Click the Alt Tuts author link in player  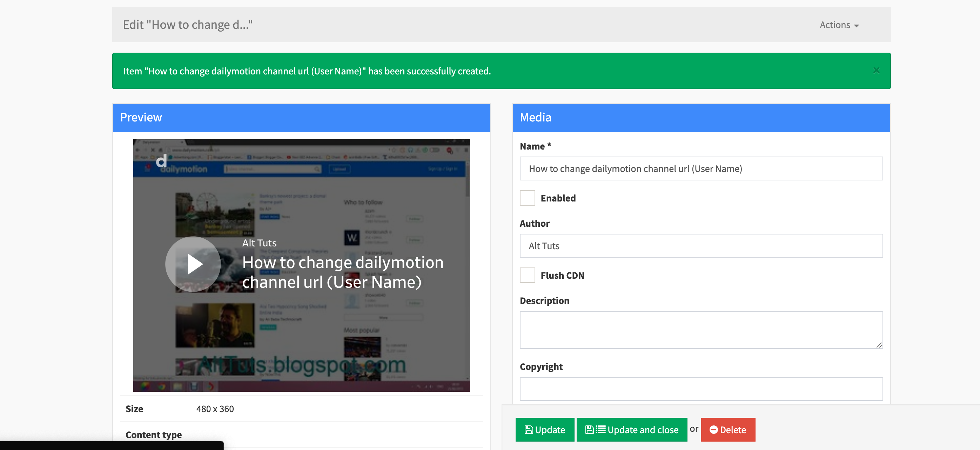259,243
